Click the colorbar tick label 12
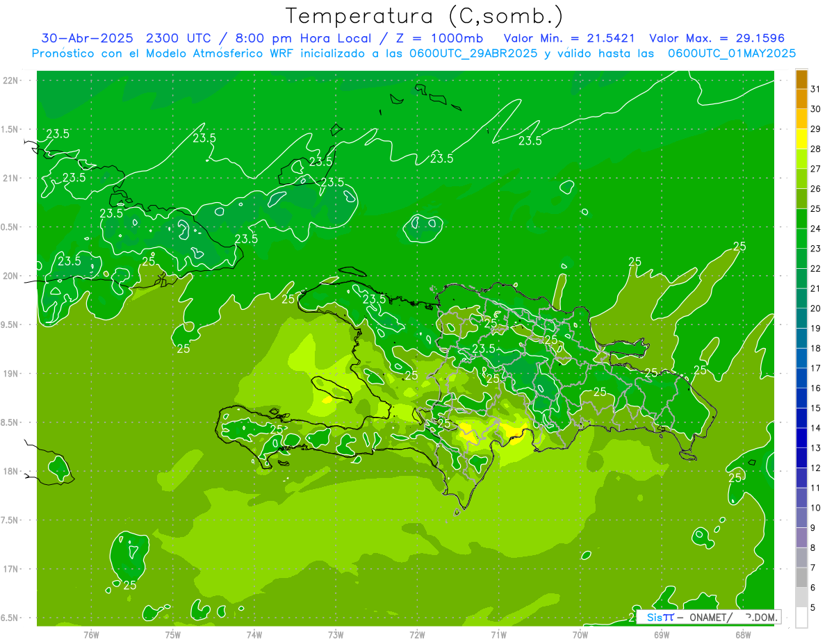The height and width of the screenshot is (644, 834). (816, 468)
